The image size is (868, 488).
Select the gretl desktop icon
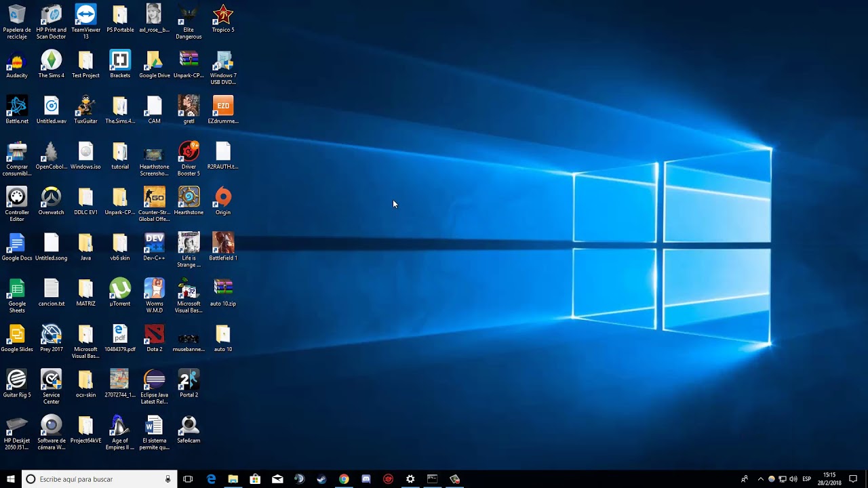click(x=189, y=110)
